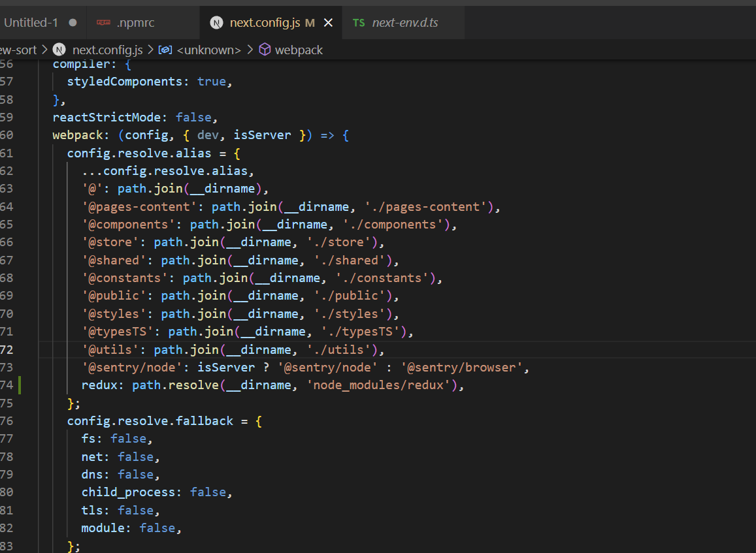Close the next.config.js tab
The image size is (756, 553).
point(328,22)
